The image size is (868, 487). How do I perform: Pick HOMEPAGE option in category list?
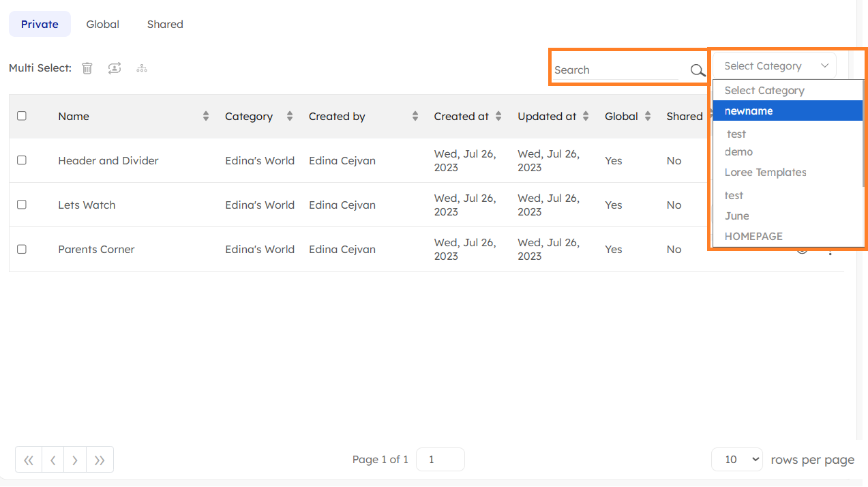[753, 236]
